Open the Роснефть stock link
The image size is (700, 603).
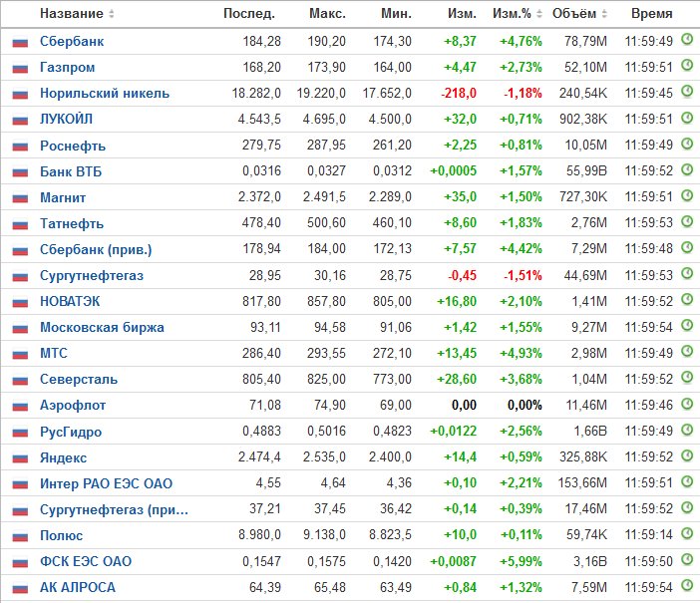click(x=73, y=146)
